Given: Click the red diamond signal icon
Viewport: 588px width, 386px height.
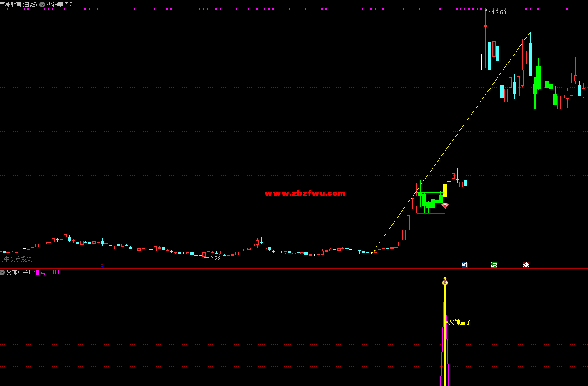Looking at the screenshot, I should pyautogui.click(x=445, y=206).
